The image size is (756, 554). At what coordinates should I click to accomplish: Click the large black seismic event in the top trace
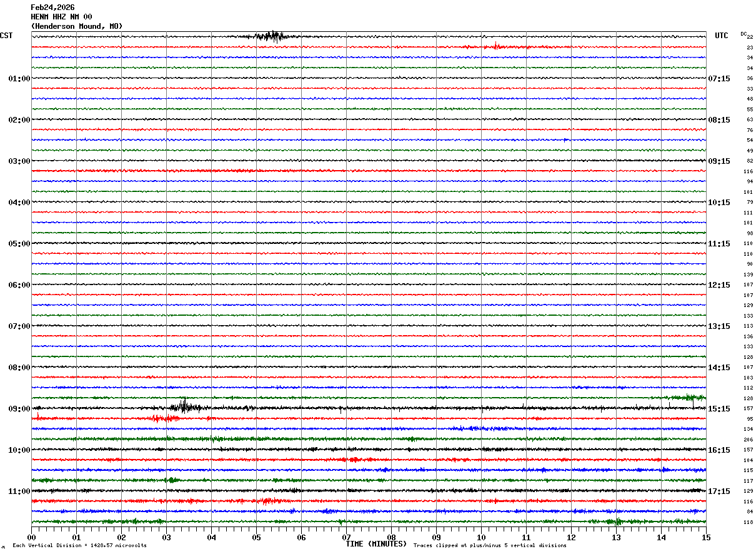(x=273, y=36)
